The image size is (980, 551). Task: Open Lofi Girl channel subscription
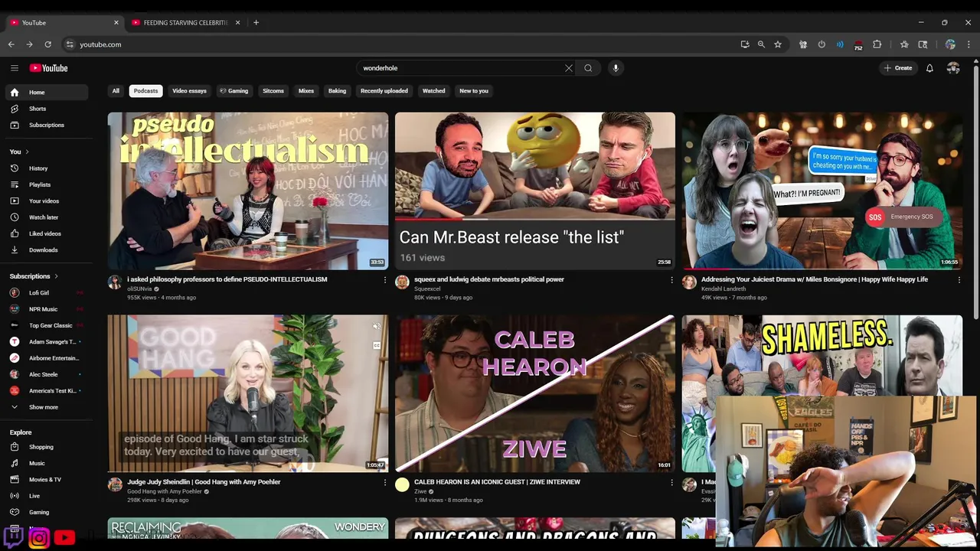tap(46, 293)
